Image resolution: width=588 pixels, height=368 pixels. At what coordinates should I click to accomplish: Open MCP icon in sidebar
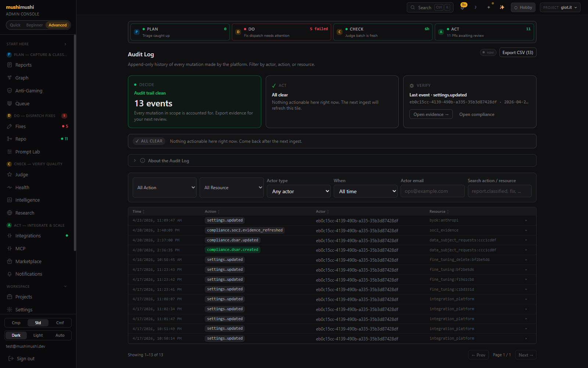coord(10,248)
